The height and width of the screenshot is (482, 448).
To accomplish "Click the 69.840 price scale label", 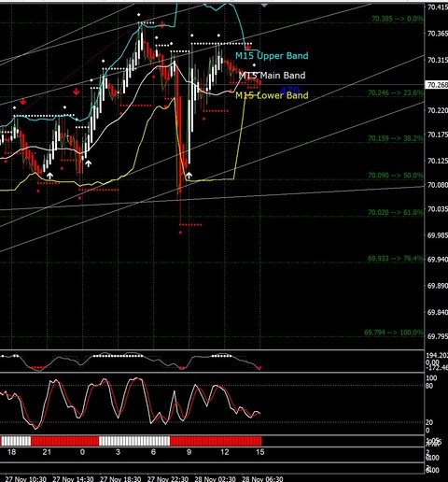I will pyautogui.click(x=438, y=312).
